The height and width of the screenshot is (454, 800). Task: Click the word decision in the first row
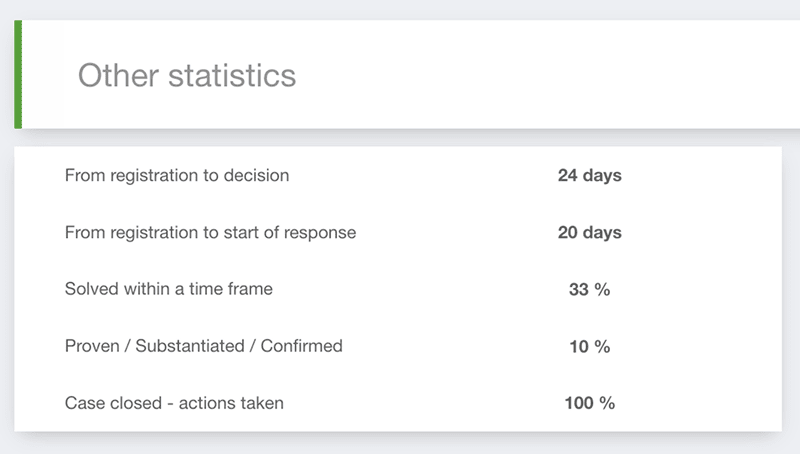click(x=256, y=175)
